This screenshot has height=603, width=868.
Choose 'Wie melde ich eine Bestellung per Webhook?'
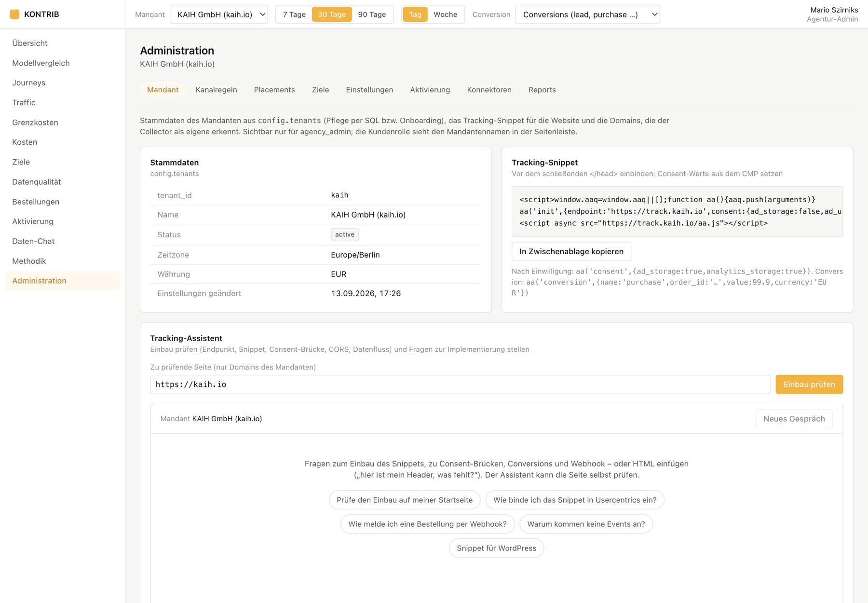(427, 524)
